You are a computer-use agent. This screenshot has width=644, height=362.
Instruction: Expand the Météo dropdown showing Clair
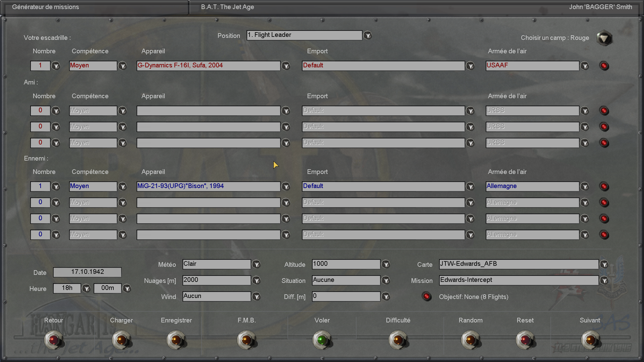click(256, 264)
